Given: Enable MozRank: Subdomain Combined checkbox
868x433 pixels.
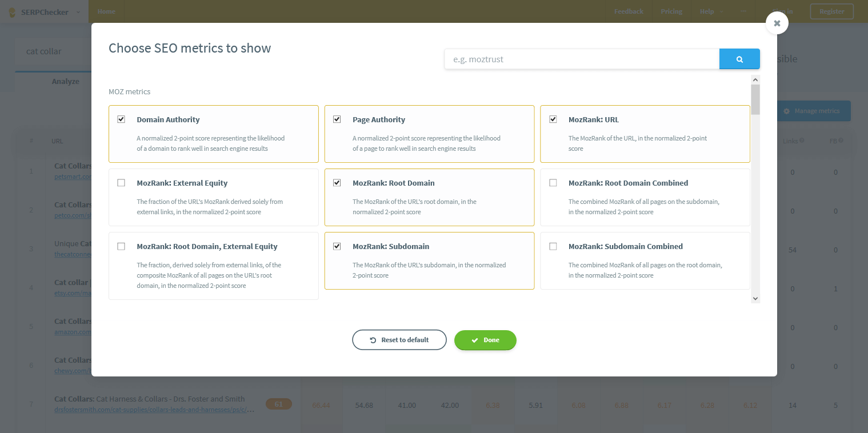Looking at the screenshot, I should click(553, 246).
